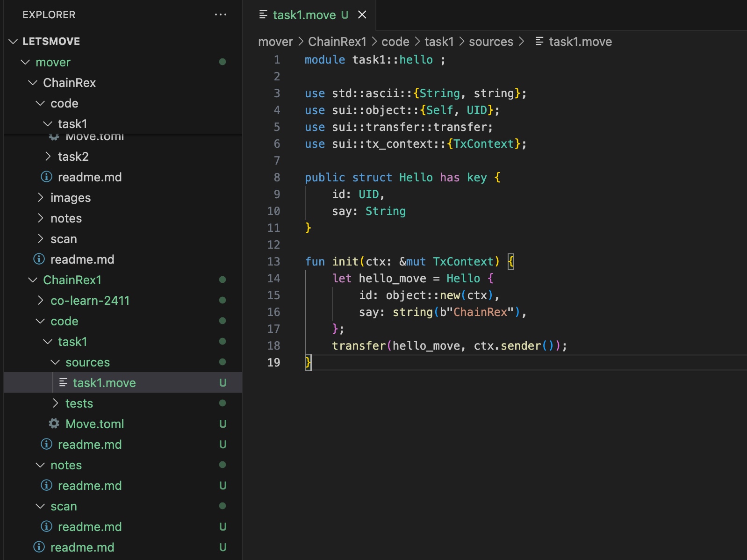Click the modified dot beside the tests folder

point(223,403)
